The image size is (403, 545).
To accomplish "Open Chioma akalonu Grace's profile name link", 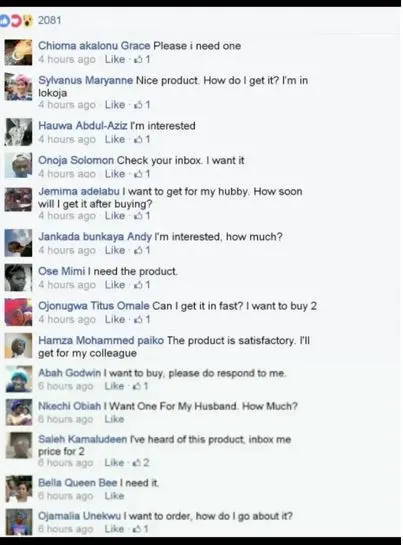I will click(x=94, y=46).
